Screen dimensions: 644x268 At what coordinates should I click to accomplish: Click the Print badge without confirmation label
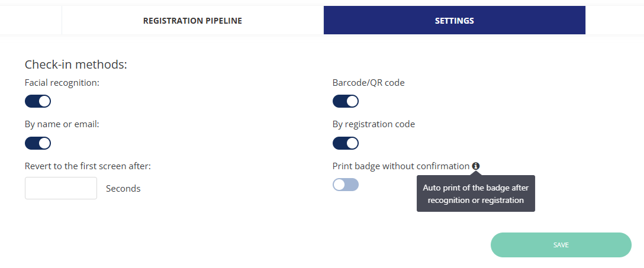(401, 166)
